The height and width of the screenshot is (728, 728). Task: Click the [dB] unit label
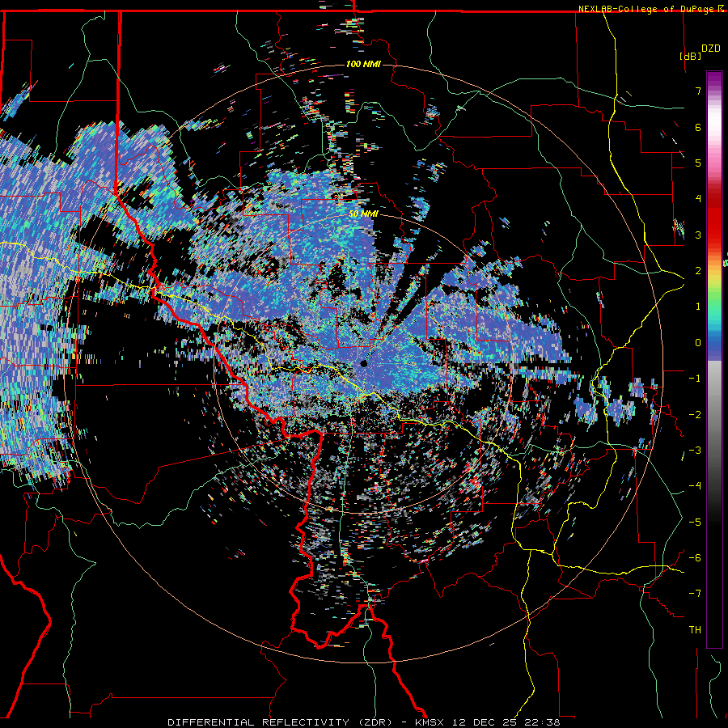(x=690, y=56)
